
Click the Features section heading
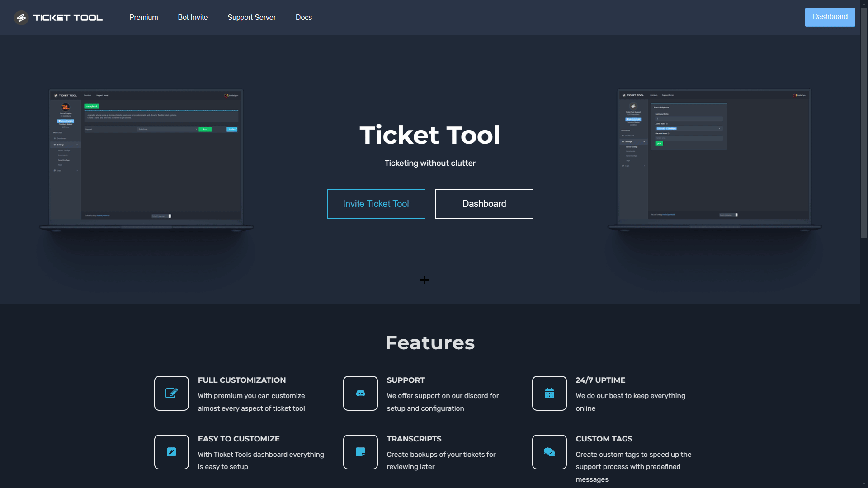click(430, 343)
